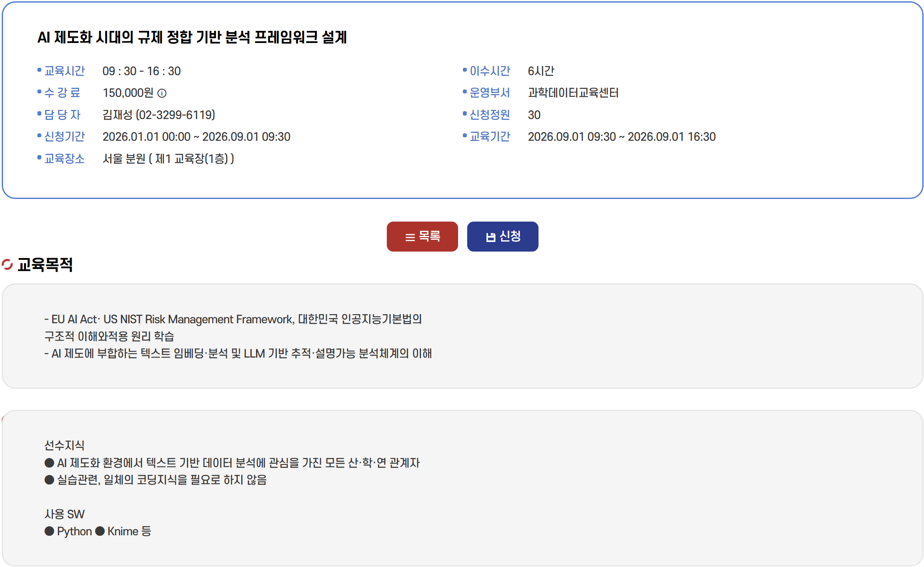Click the 교육목적 section heading
Screen dimensions: 924x567
coord(45,264)
